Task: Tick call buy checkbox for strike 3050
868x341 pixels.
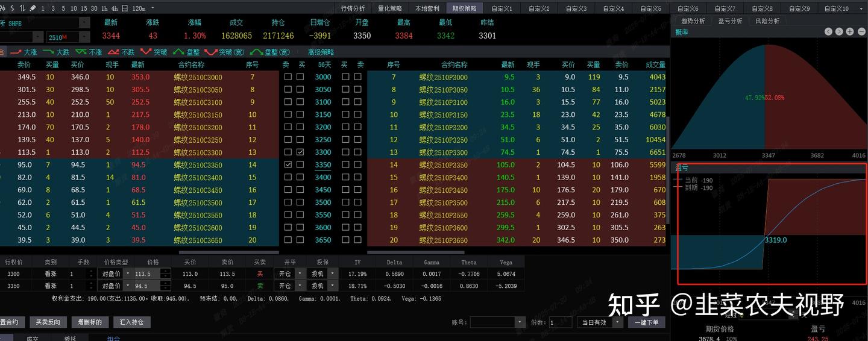Action: point(301,90)
